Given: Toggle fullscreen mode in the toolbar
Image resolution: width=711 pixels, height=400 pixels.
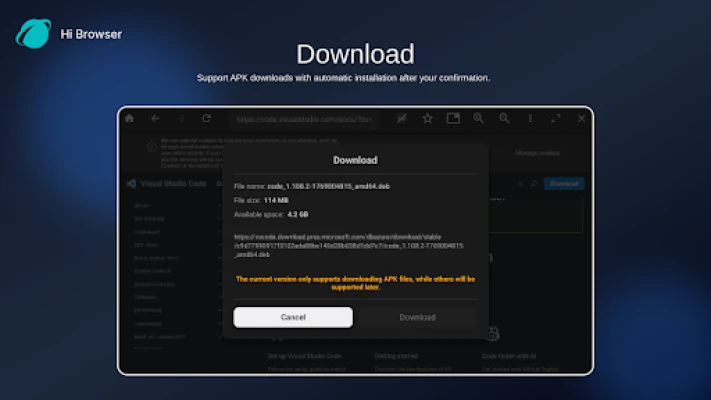Looking at the screenshot, I should point(556,118).
